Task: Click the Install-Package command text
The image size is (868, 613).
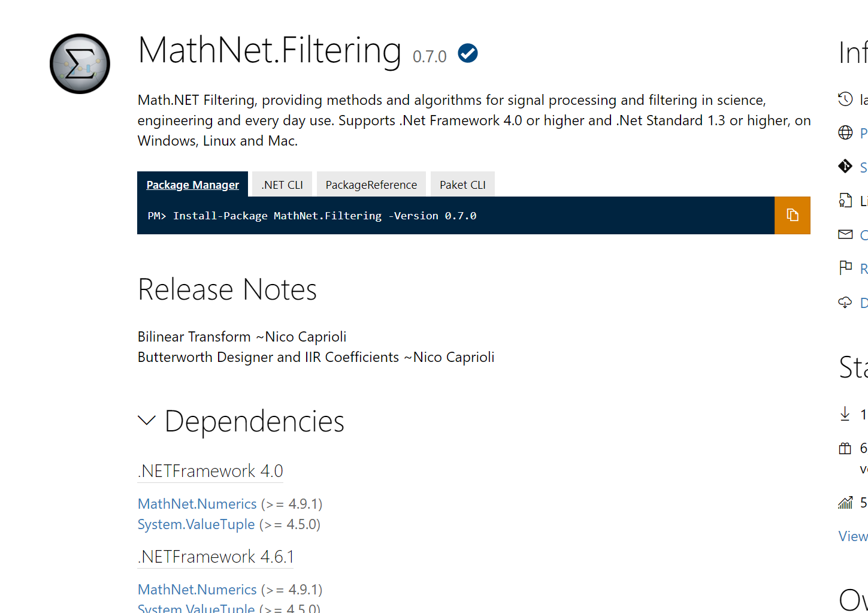Action: [312, 216]
